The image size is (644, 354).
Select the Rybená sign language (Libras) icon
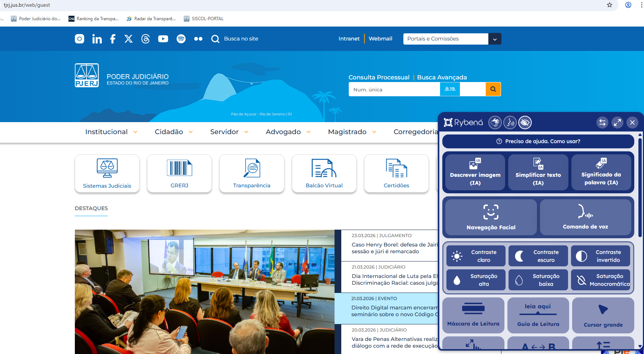tap(495, 122)
